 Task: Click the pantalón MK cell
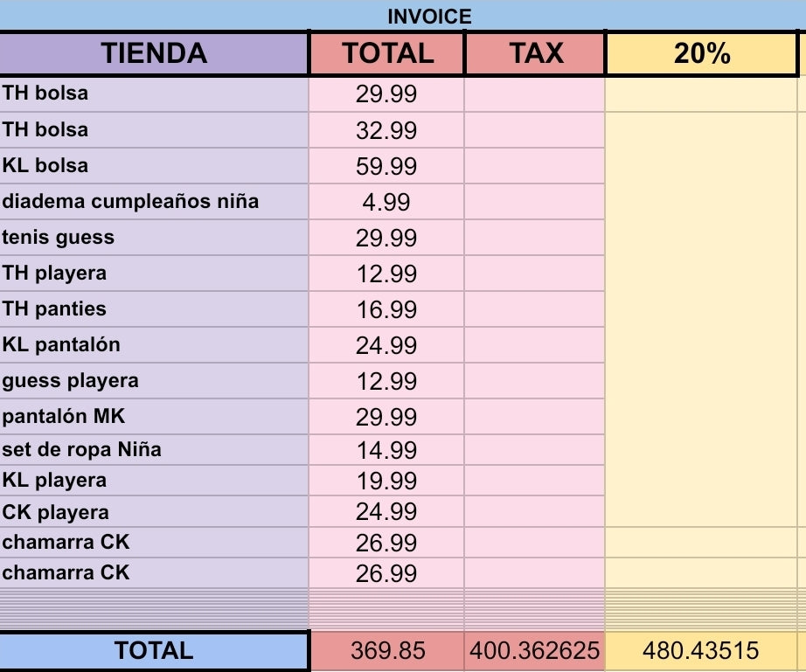pyautogui.click(x=154, y=416)
